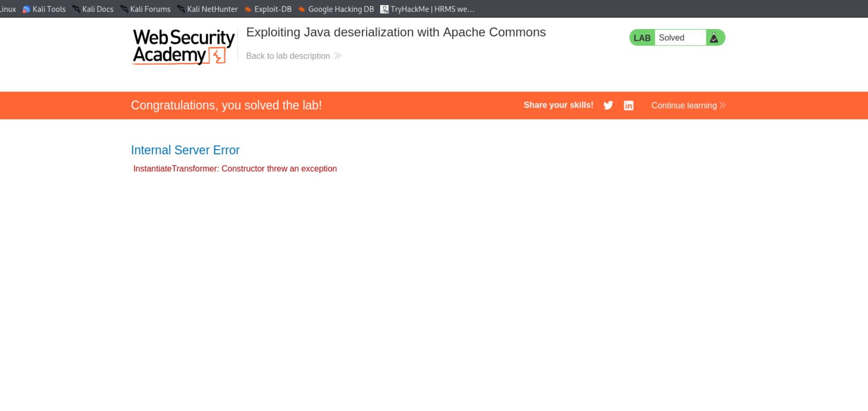Share on Twitter via bird icon
This screenshot has height=411, width=868.
[x=608, y=106]
